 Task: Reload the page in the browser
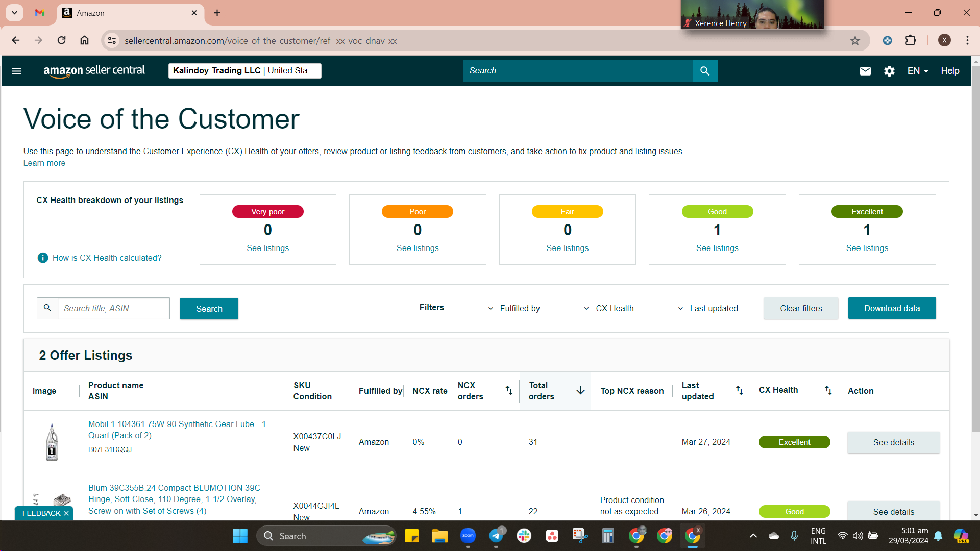coord(61,40)
